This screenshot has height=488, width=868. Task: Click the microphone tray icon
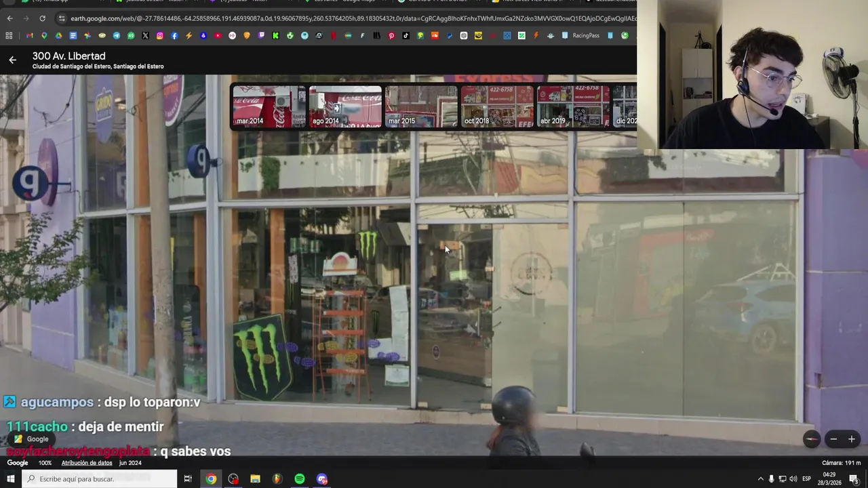771,479
